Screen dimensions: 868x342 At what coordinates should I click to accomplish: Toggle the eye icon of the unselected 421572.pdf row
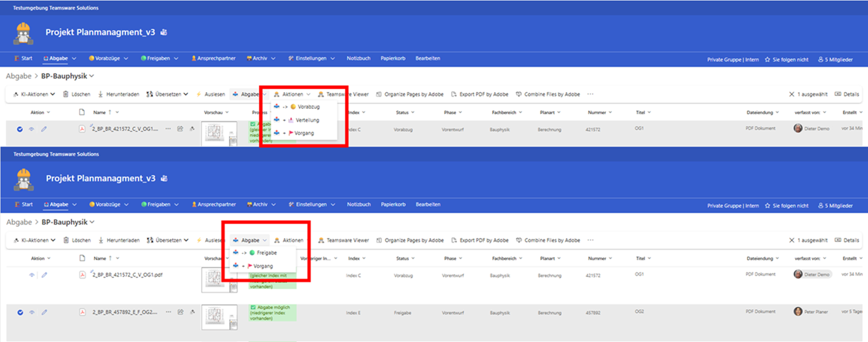coord(32,275)
